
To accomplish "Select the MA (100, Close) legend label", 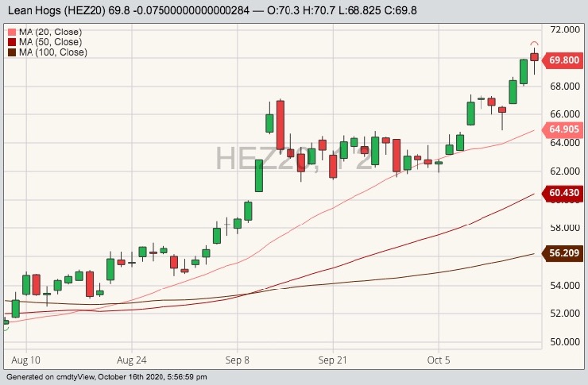I will click(x=53, y=52).
